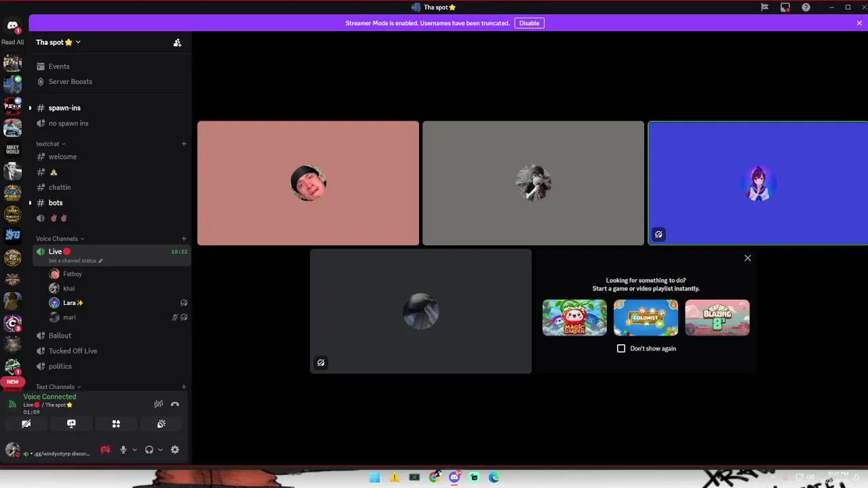Select mari's dark video tile

click(x=420, y=311)
